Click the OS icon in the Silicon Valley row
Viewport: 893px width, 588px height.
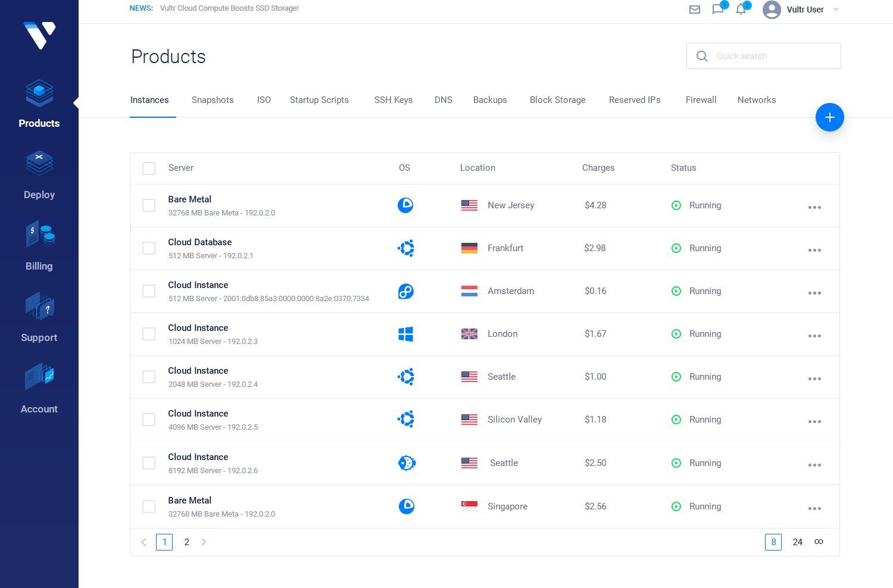pyautogui.click(x=406, y=420)
